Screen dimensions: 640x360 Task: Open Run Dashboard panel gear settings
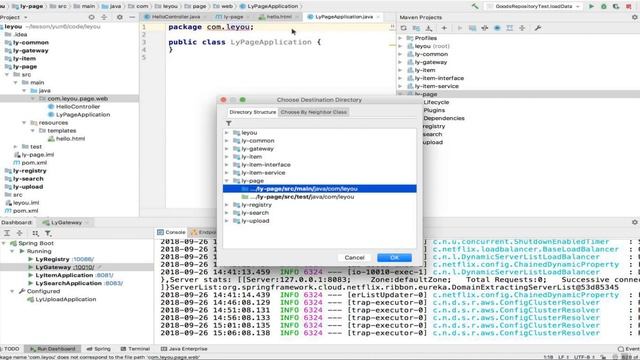pyautogui.click(x=635, y=222)
